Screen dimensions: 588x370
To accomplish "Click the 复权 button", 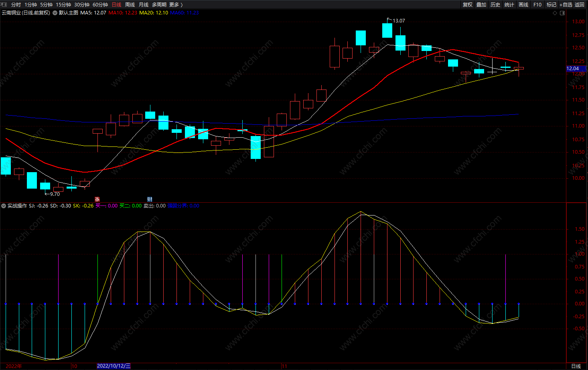I will (x=468, y=5).
